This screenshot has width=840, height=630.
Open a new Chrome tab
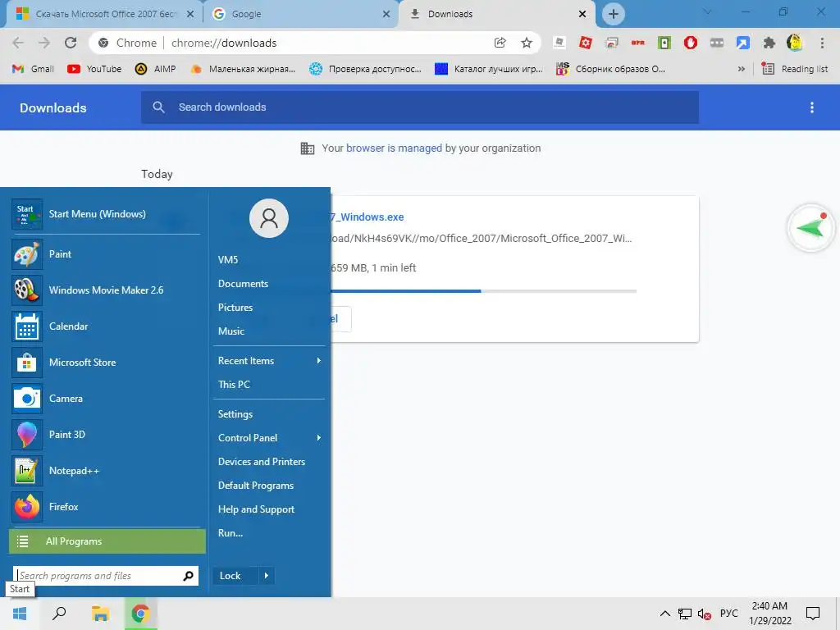(x=614, y=14)
